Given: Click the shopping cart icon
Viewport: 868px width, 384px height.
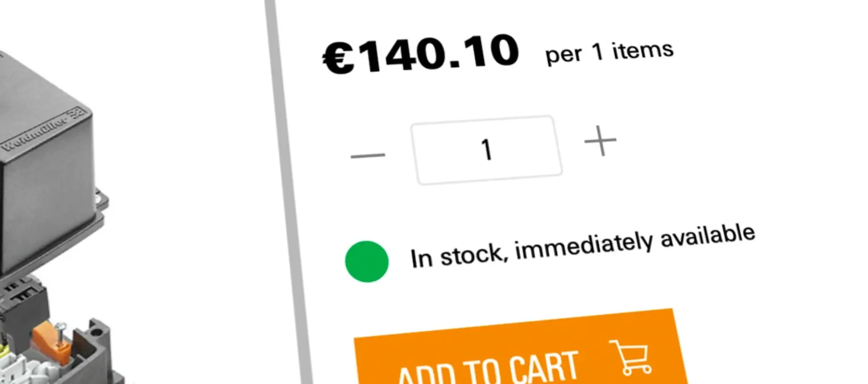Looking at the screenshot, I should coord(632,358).
